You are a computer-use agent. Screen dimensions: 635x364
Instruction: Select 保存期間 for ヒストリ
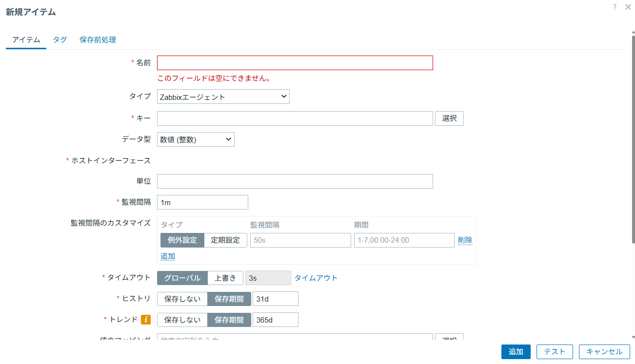coord(229,299)
